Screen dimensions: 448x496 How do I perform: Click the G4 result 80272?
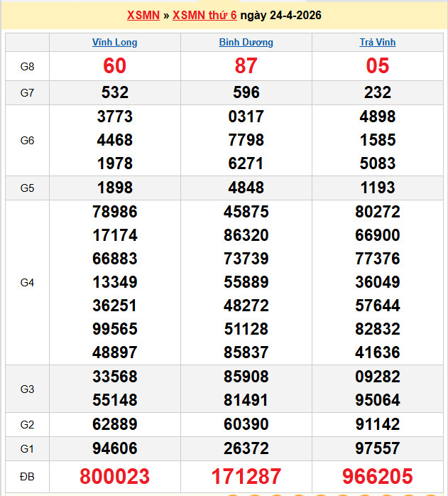378,212
